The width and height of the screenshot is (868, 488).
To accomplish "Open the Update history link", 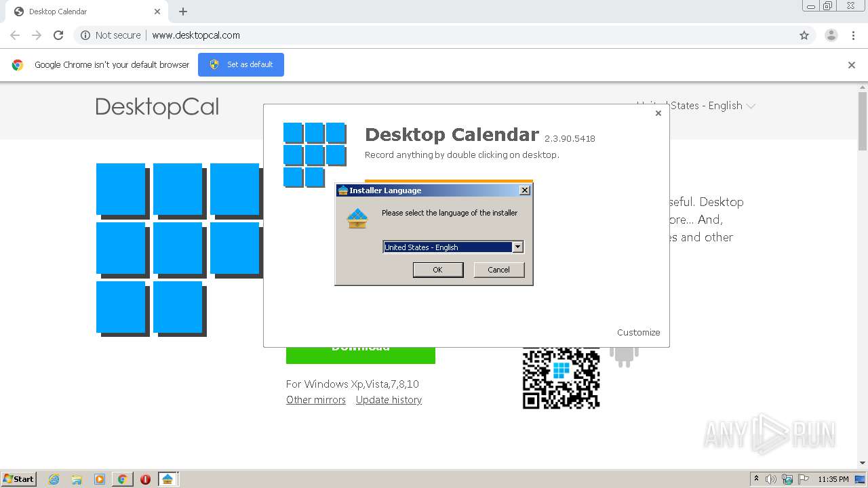I will pos(389,400).
